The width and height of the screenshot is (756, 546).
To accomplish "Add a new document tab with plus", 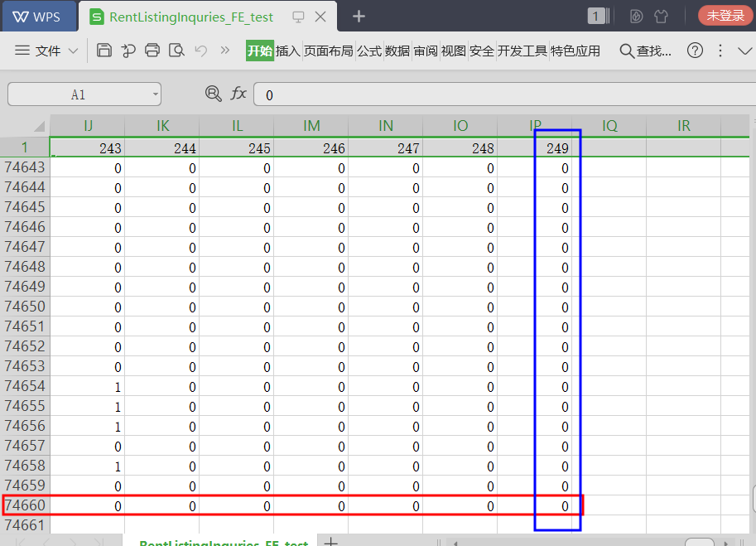I will (359, 17).
